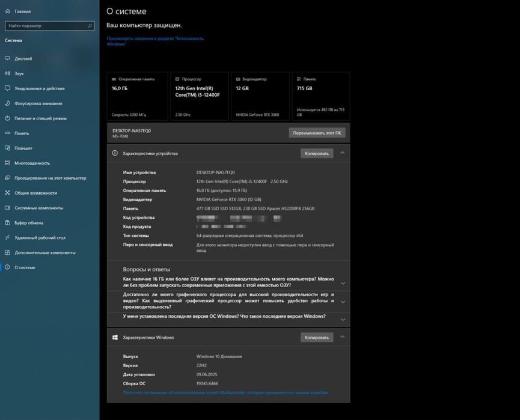520x420 pixels.
Task: Open the Звук settings page
Action: 49,73
